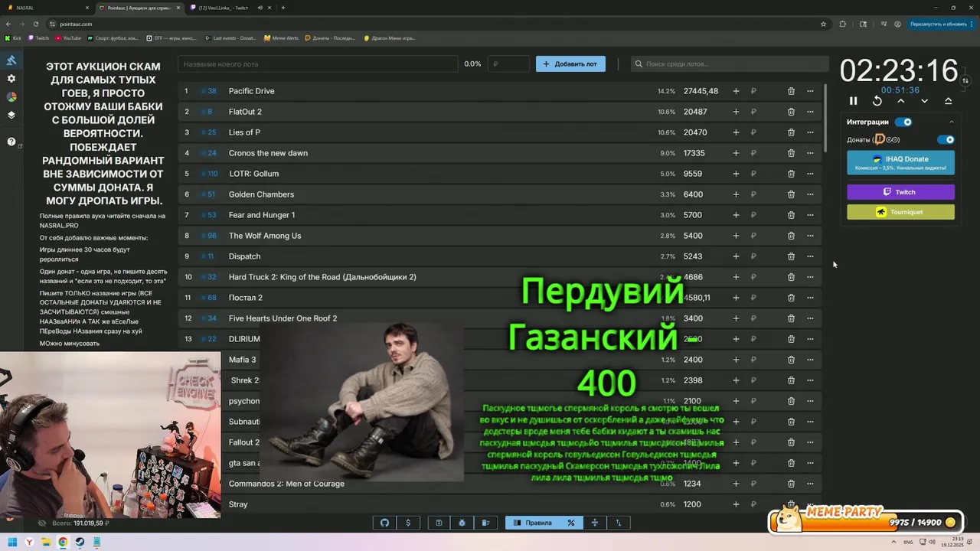Add amount to Cronos the new dawn
The height and width of the screenshot is (551, 980).
[736, 153]
